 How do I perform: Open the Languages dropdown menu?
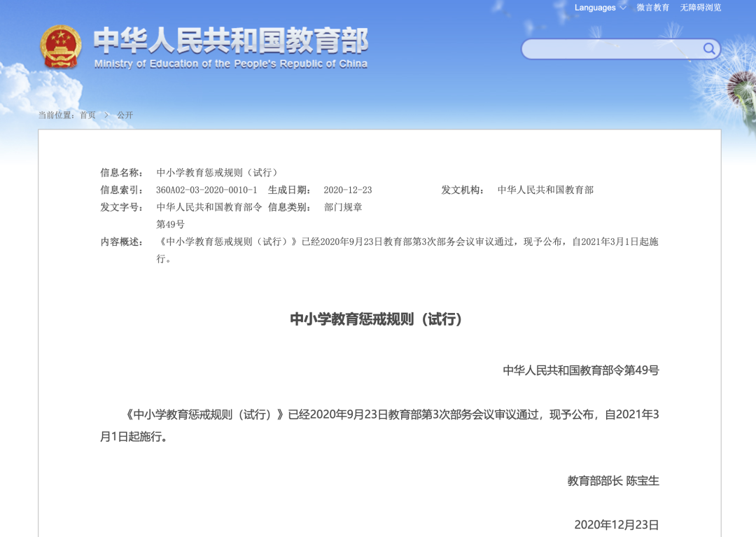[595, 8]
